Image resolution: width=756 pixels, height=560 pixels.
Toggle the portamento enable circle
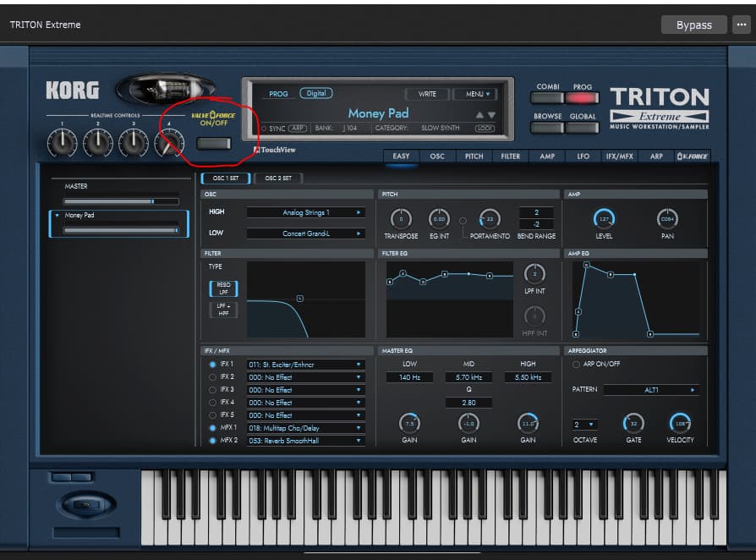[x=463, y=221]
